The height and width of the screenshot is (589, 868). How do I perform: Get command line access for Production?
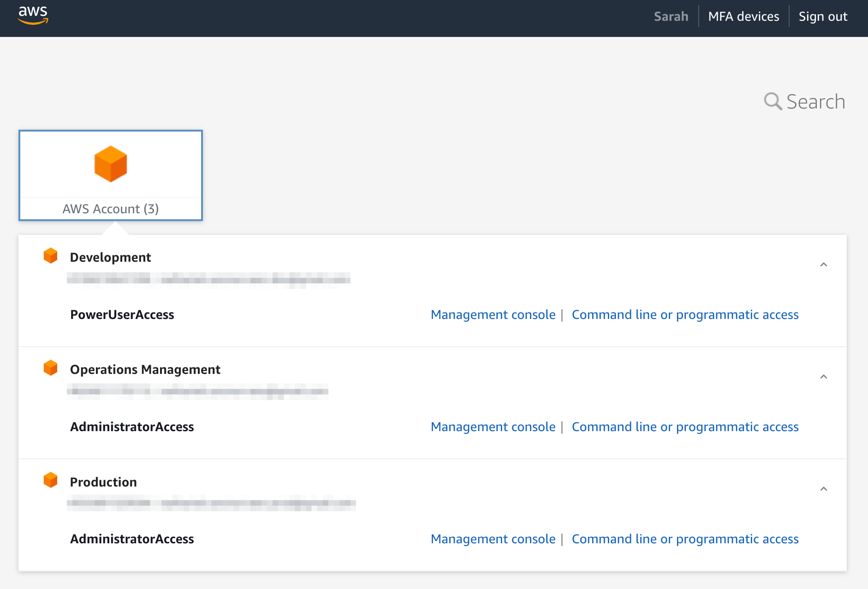click(685, 539)
